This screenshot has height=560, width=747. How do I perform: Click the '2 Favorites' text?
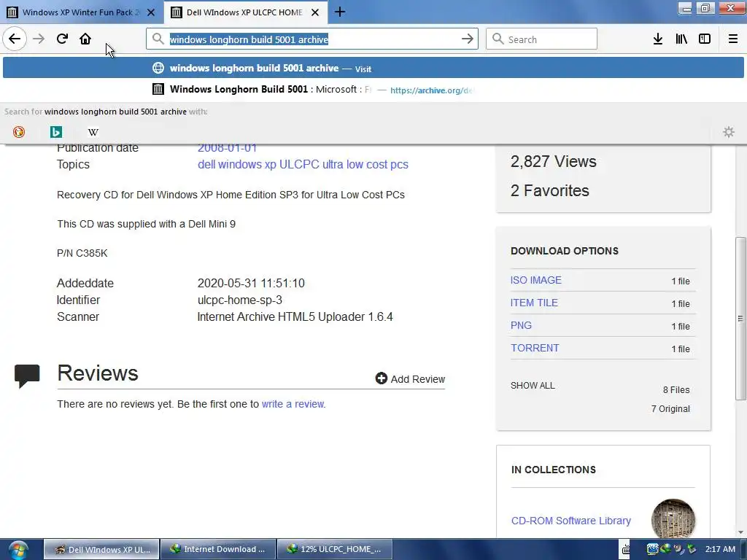550,190
